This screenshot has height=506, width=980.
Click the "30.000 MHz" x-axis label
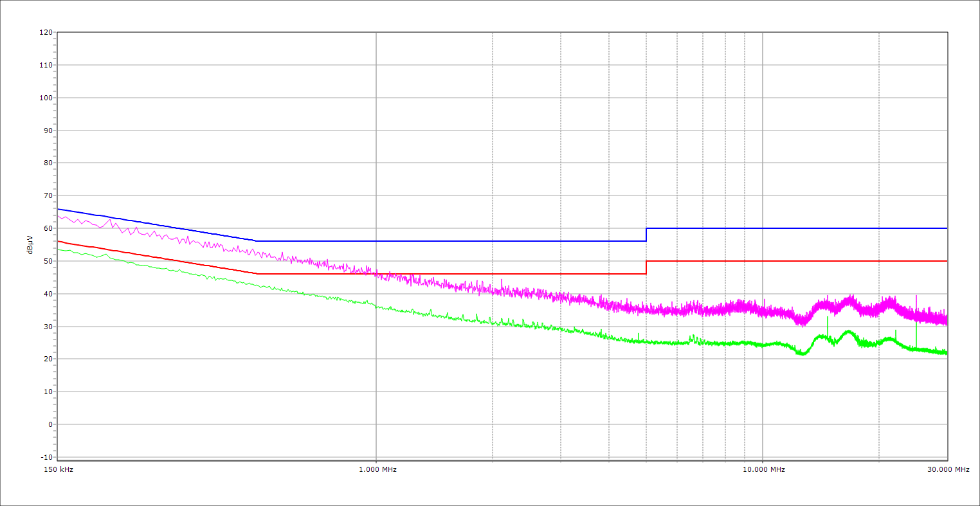pyautogui.click(x=948, y=469)
